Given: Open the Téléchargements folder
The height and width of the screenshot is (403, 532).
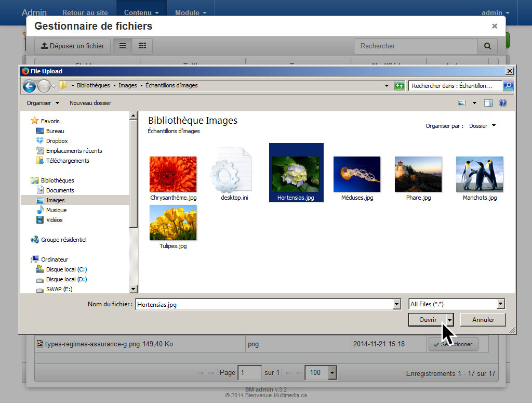Looking at the screenshot, I should tap(67, 161).
